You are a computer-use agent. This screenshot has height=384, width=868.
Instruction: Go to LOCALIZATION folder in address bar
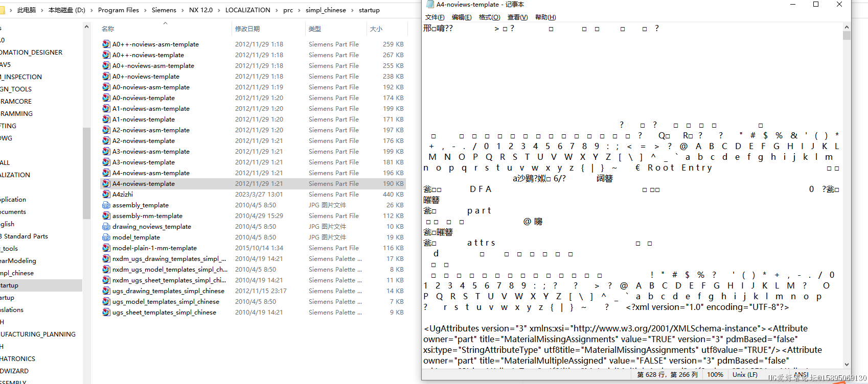(x=248, y=10)
